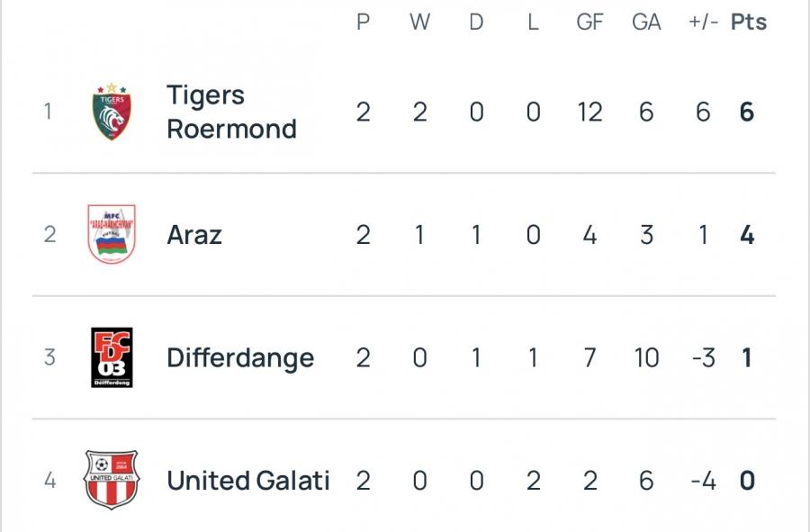The height and width of the screenshot is (532, 810).
Task: Open the Tigers Roermond team link
Action: pyautogui.click(x=231, y=113)
